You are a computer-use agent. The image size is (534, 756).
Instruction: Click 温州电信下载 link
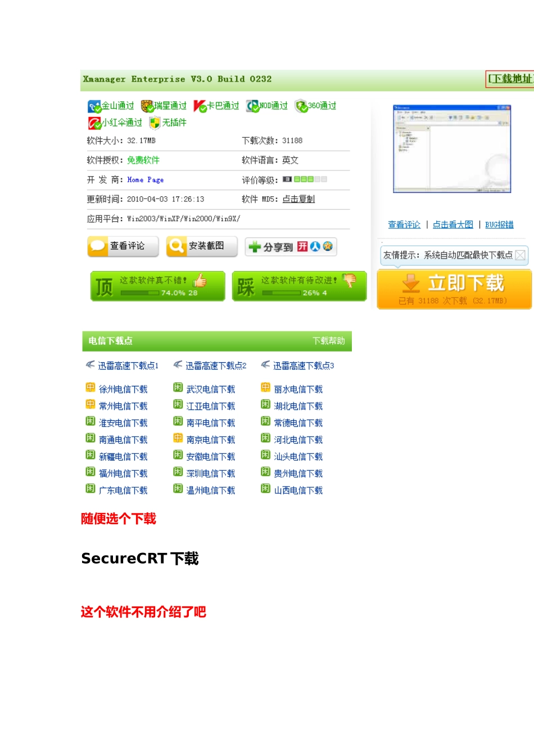(211, 490)
